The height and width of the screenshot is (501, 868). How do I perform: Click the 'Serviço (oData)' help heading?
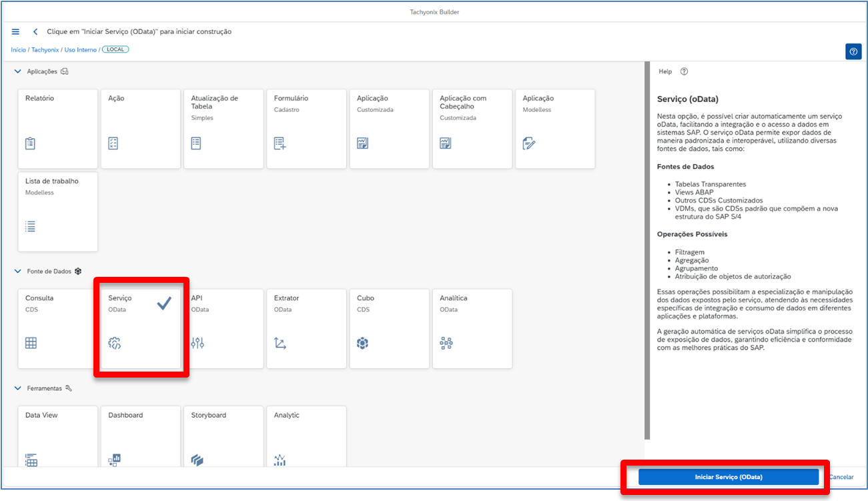click(x=688, y=99)
